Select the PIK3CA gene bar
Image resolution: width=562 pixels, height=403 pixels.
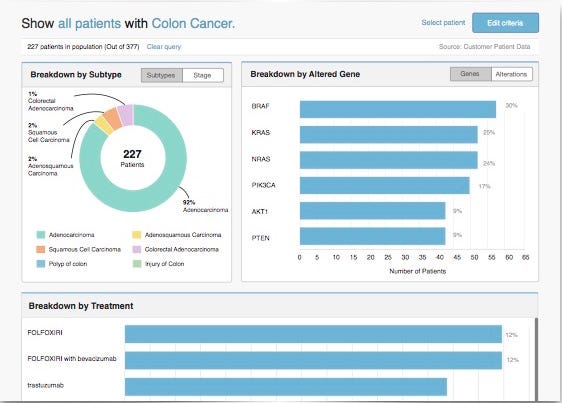[385, 185]
